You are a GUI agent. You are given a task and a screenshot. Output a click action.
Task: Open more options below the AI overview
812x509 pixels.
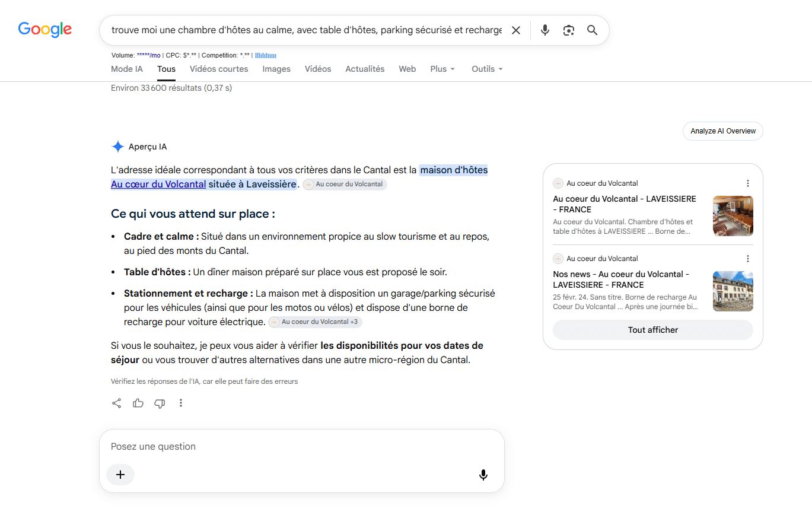pyautogui.click(x=181, y=403)
